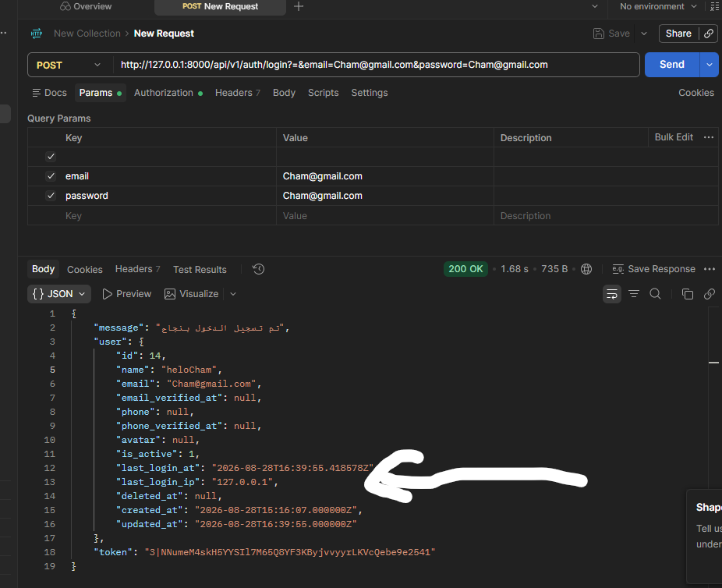722x588 pixels.
Task: Add a new request tab with plus
Action: click(299, 6)
